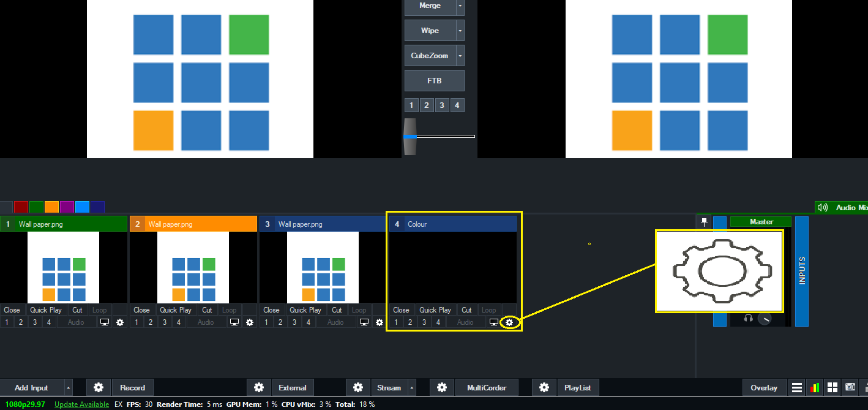Image resolution: width=868 pixels, height=410 pixels.
Task: Click Add Input button
Action: [32, 387]
